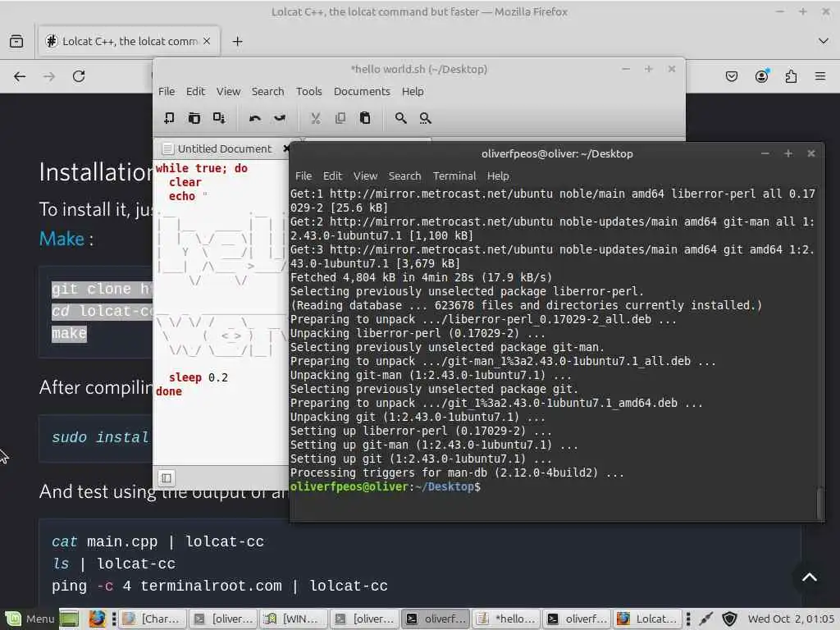Screen dimensions: 840x630
Task: Click the open file icon in the text editor toolbar
Action: (194, 118)
